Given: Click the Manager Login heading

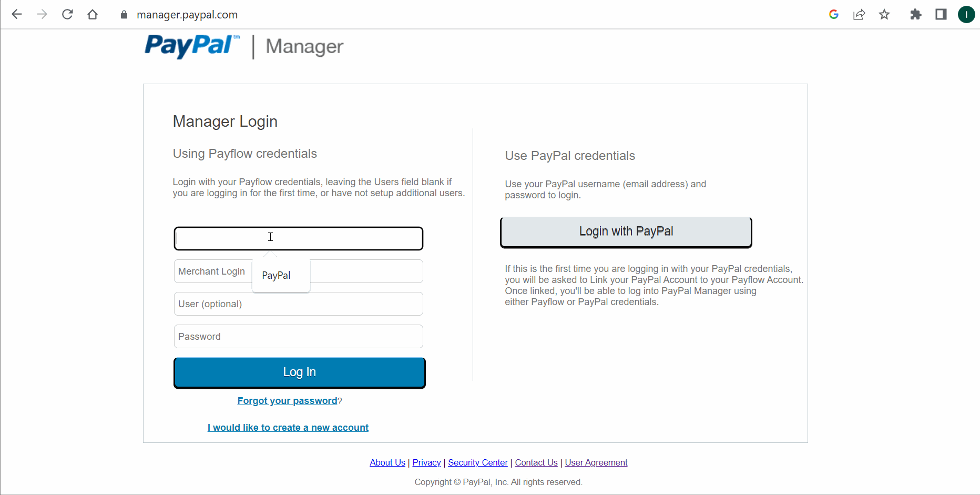Looking at the screenshot, I should click(225, 122).
